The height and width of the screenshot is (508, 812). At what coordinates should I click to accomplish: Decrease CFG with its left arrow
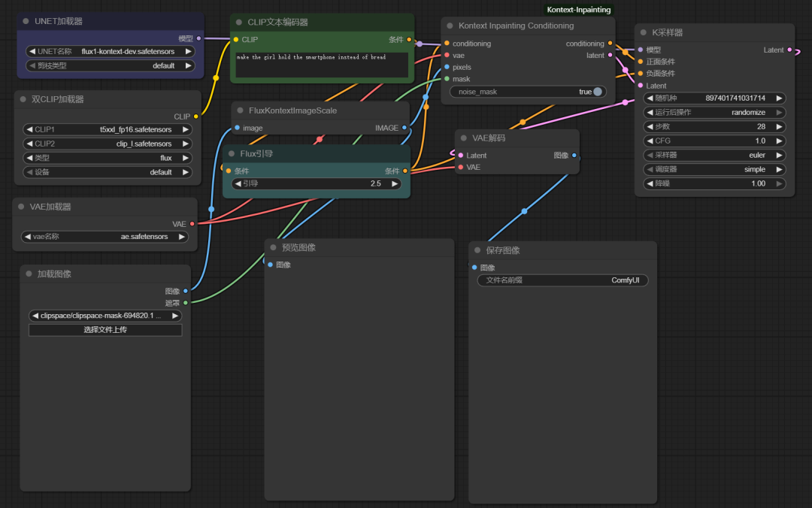[650, 141]
